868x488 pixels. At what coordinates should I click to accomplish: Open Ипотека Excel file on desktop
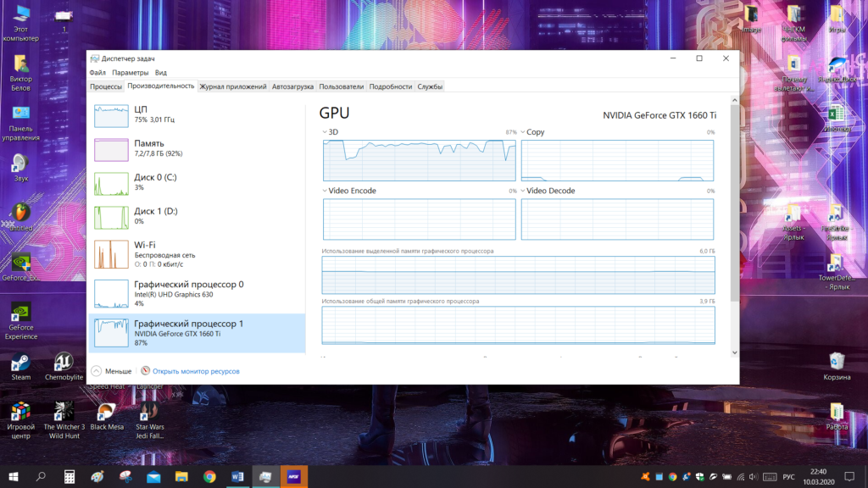click(837, 119)
